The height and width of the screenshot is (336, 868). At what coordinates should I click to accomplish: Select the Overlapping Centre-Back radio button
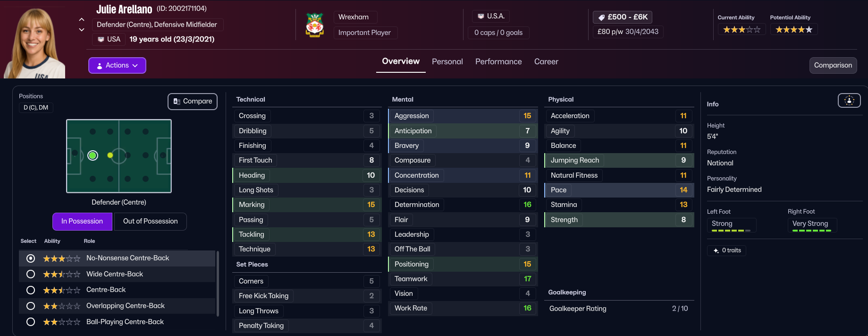coord(31,306)
